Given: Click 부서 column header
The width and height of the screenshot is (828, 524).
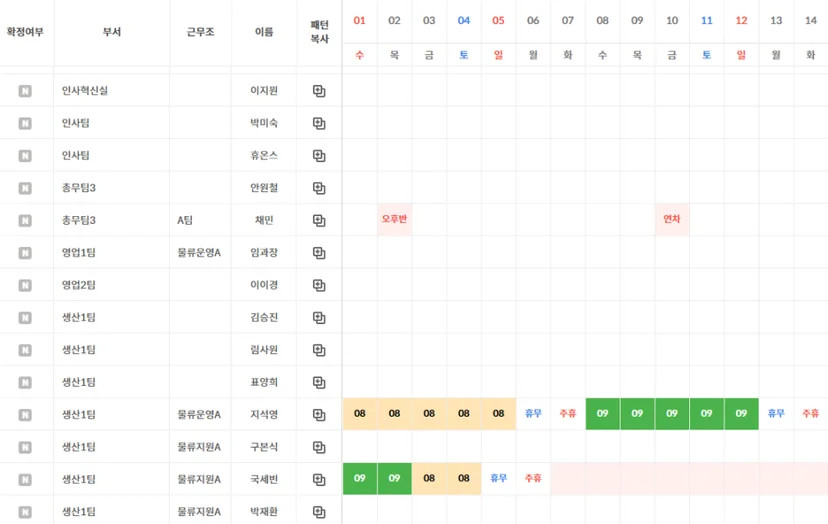Looking at the screenshot, I should click(112, 32).
